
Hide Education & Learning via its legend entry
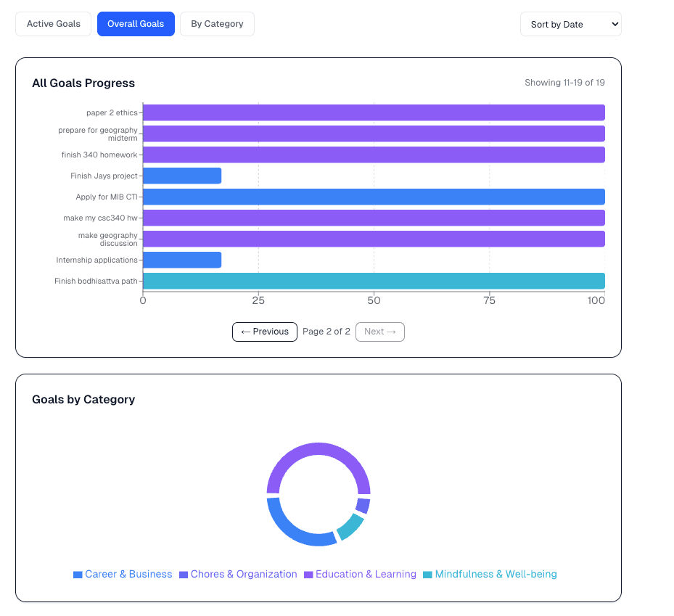coord(360,574)
